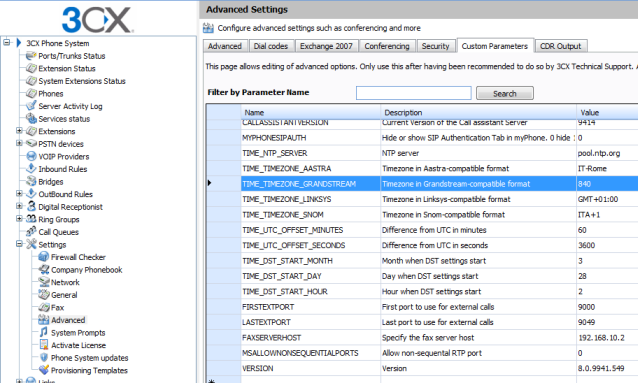Click the Inbound Rules icon
The width and height of the screenshot is (638, 383).
[x=31, y=169]
